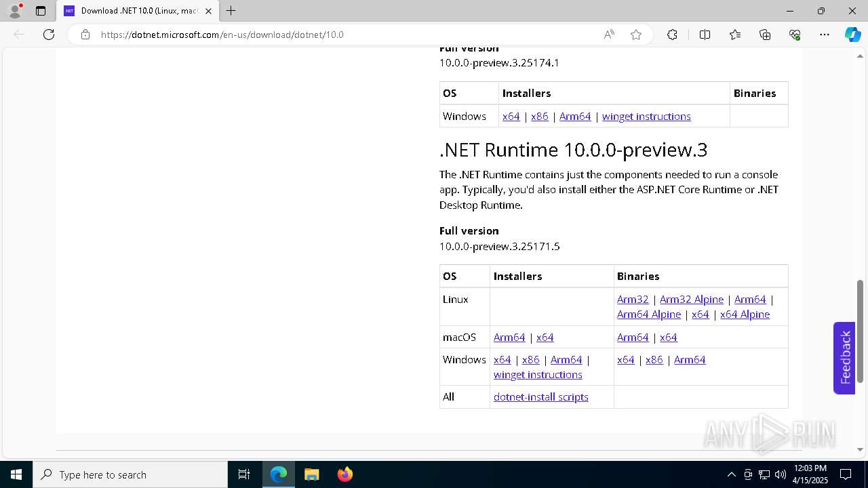Download Linux Arm32 Alpine binaries
Image resolution: width=868 pixels, height=488 pixels.
point(692,300)
